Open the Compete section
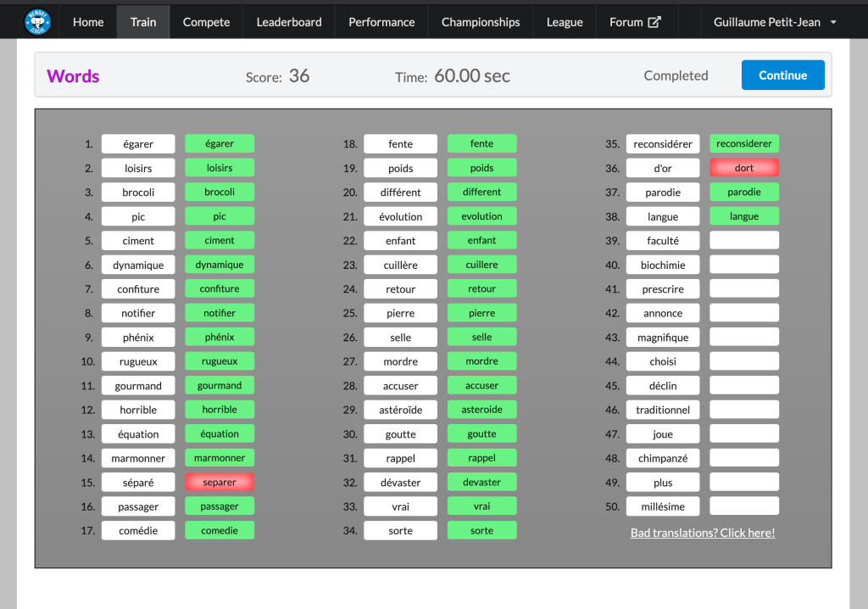868x609 pixels. [206, 22]
